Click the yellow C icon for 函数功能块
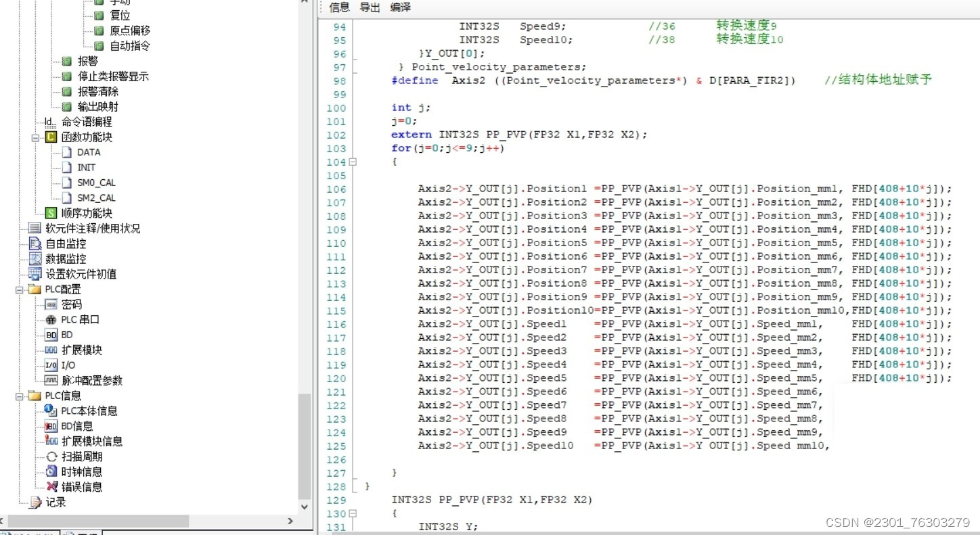This screenshot has height=535, width=980. tap(51, 137)
